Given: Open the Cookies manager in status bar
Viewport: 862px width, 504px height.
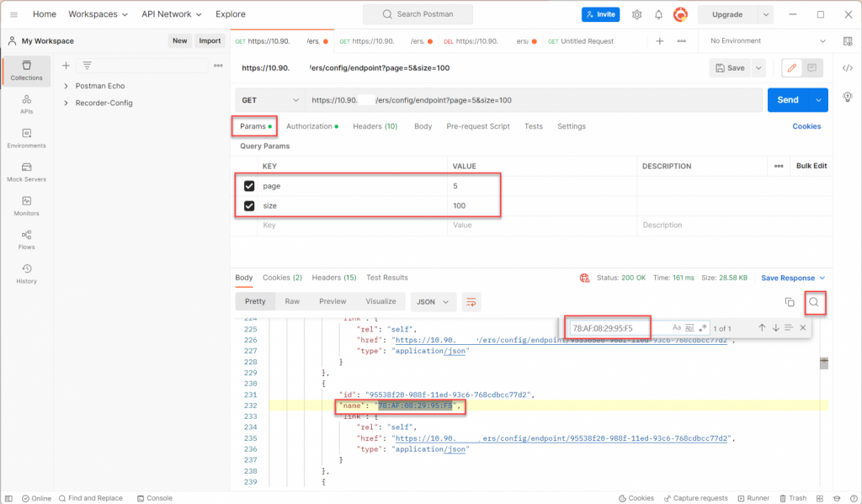Looking at the screenshot, I should point(636,497).
